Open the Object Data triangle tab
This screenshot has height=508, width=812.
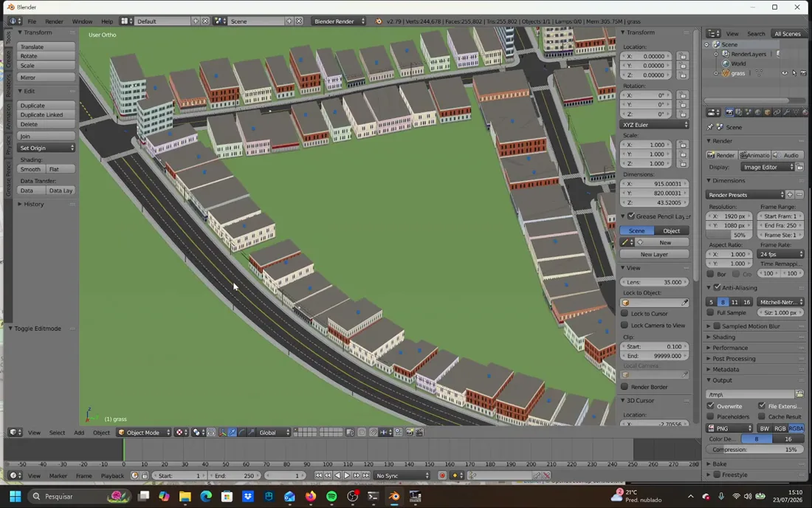coord(796,112)
